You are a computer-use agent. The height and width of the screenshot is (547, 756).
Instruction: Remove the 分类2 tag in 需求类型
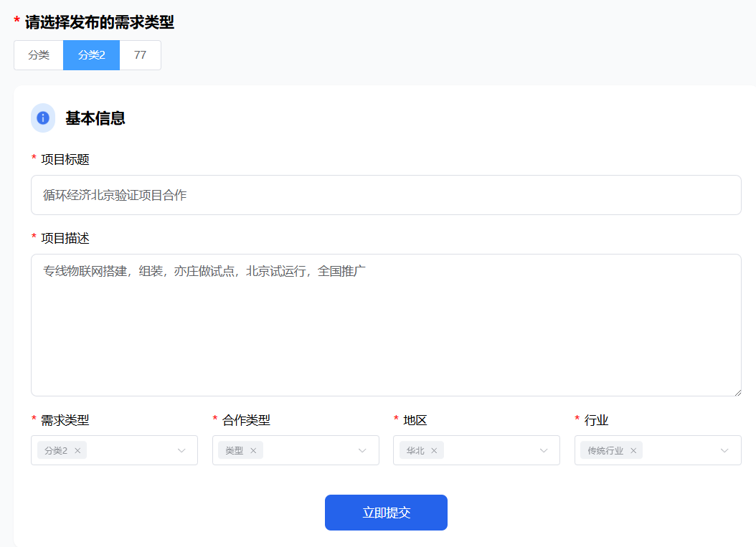(x=78, y=451)
